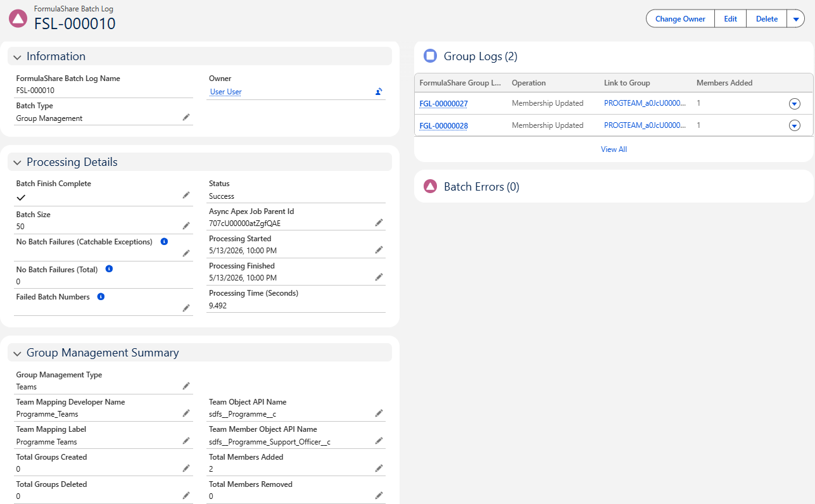Show info tooltip for No Batch Failures (Catchable Exceptions)
815x504 pixels.
164,241
